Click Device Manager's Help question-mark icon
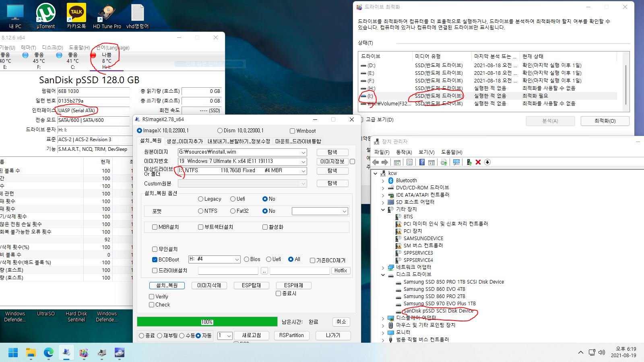The width and height of the screenshot is (644, 362). [422, 162]
